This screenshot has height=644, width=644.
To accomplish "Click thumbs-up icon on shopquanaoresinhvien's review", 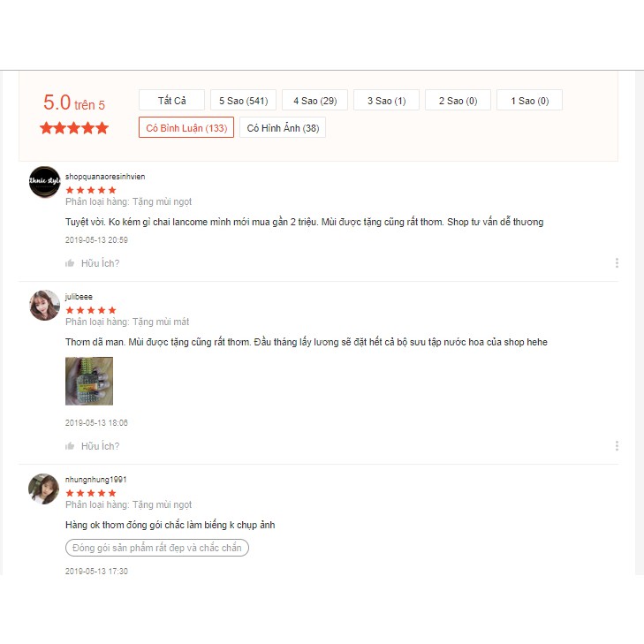I will [70, 263].
